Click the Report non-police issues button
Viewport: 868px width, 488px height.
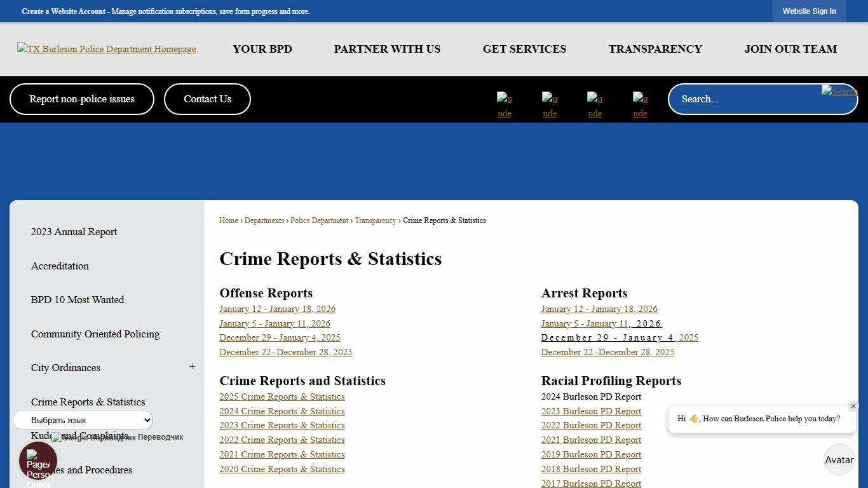tap(81, 98)
